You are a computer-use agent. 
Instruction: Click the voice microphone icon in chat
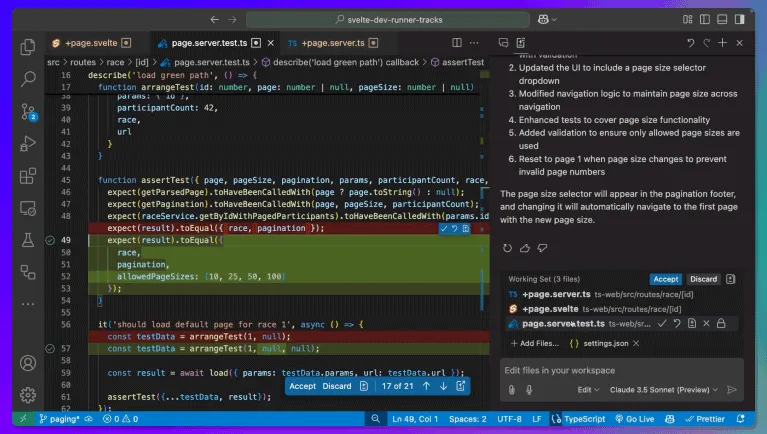[x=528, y=390]
